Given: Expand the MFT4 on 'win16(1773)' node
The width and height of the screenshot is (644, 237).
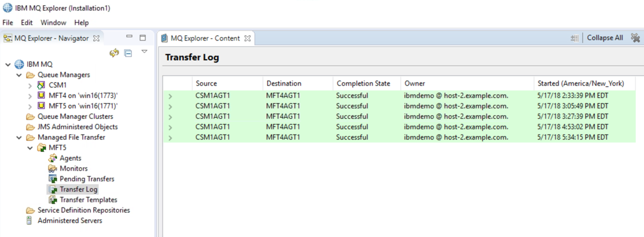Looking at the screenshot, I should point(30,96).
